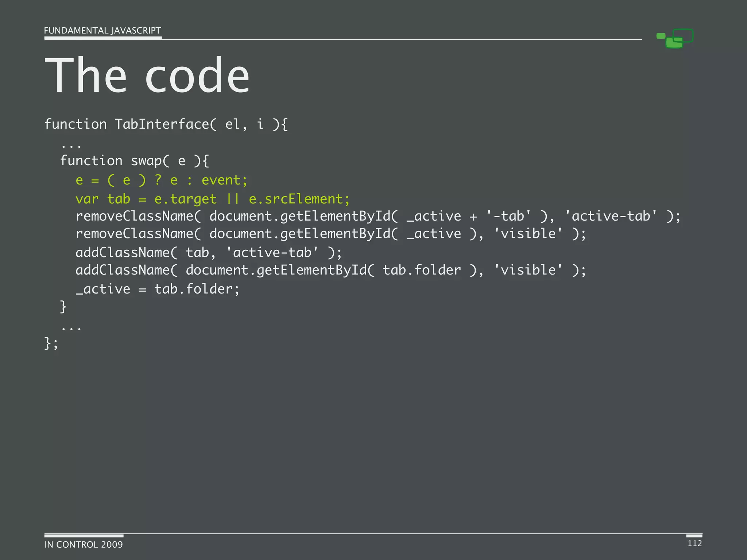Screen dimensions: 747x560
Task: Click the second ellipsis after swap function
Action: (71, 329)
